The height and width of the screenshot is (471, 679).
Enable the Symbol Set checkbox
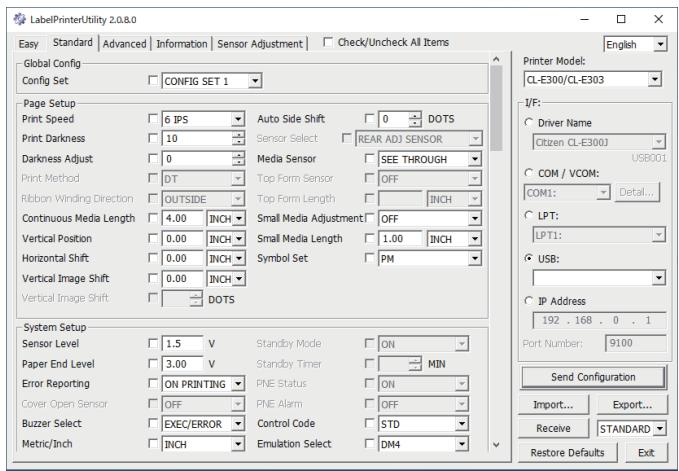point(370,258)
